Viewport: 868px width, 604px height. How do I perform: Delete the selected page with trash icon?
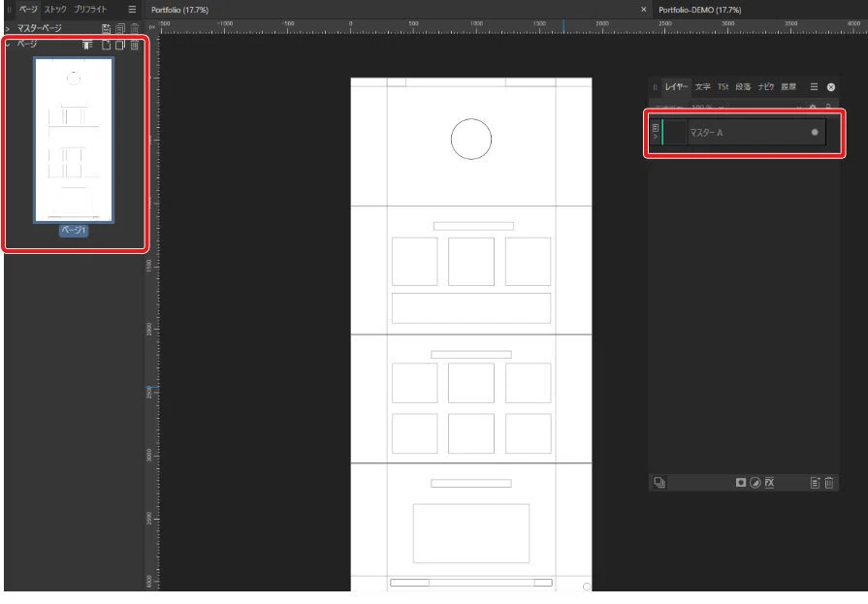(x=135, y=45)
